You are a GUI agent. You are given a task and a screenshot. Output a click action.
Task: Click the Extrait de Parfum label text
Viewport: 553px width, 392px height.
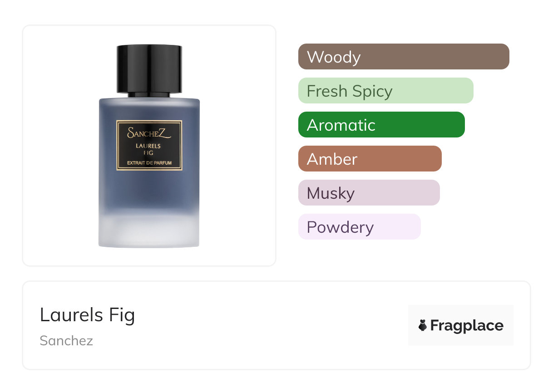(x=149, y=163)
